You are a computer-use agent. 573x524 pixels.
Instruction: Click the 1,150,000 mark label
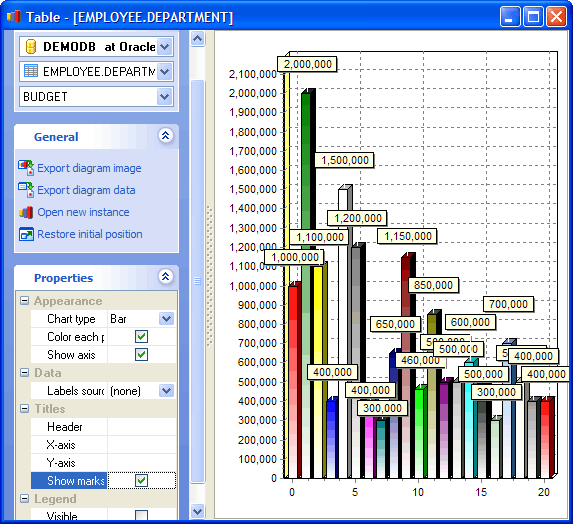(407, 236)
